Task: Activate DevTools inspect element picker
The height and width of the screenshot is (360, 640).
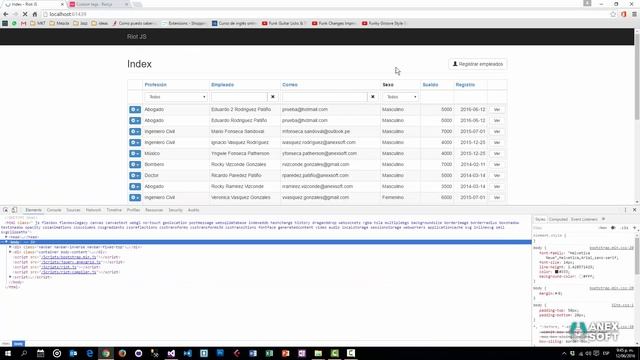Action: pyautogui.click(x=6, y=210)
